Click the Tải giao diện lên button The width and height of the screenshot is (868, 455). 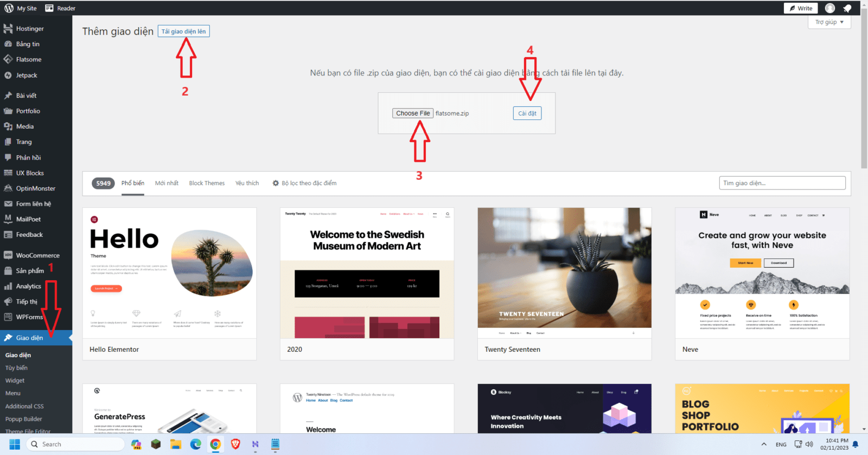click(183, 31)
